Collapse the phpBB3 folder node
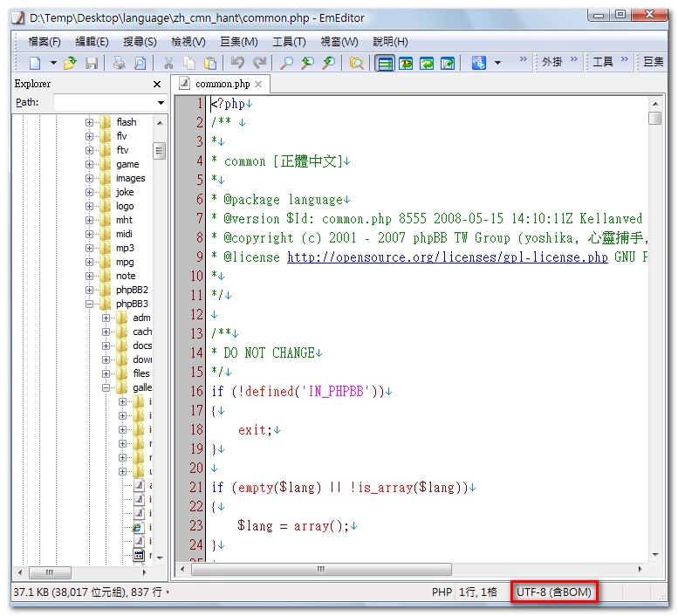 pyautogui.click(x=89, y=304)
